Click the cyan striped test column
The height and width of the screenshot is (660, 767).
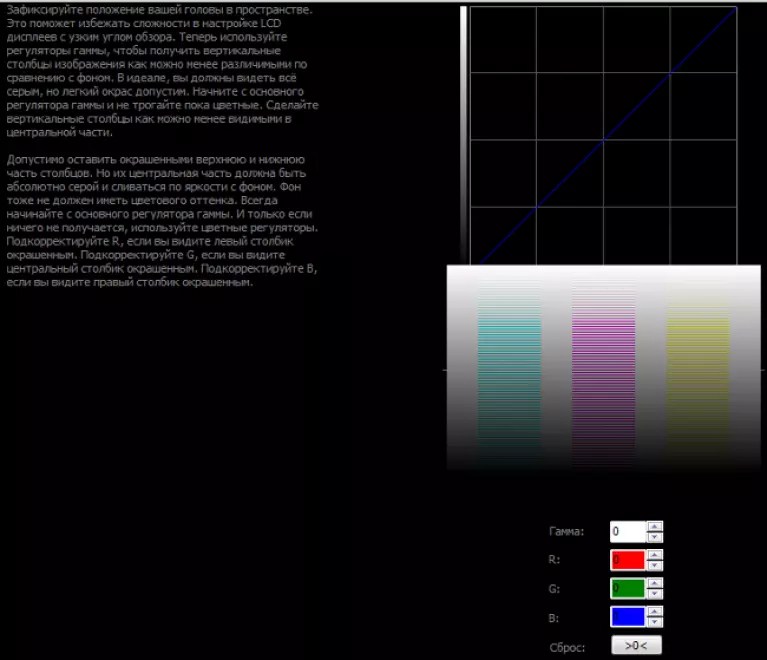click(x=509, y=372)
